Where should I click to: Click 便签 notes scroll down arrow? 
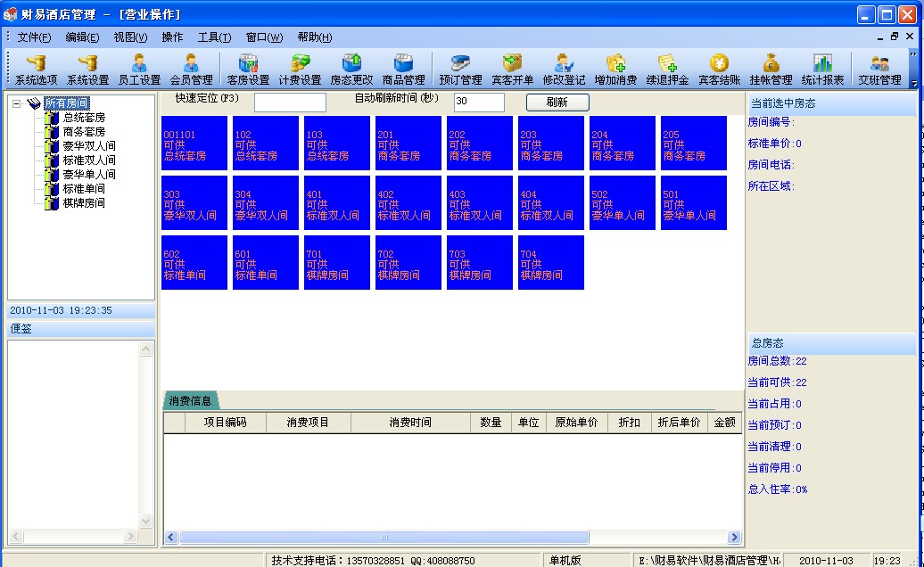tap(146, 521)
